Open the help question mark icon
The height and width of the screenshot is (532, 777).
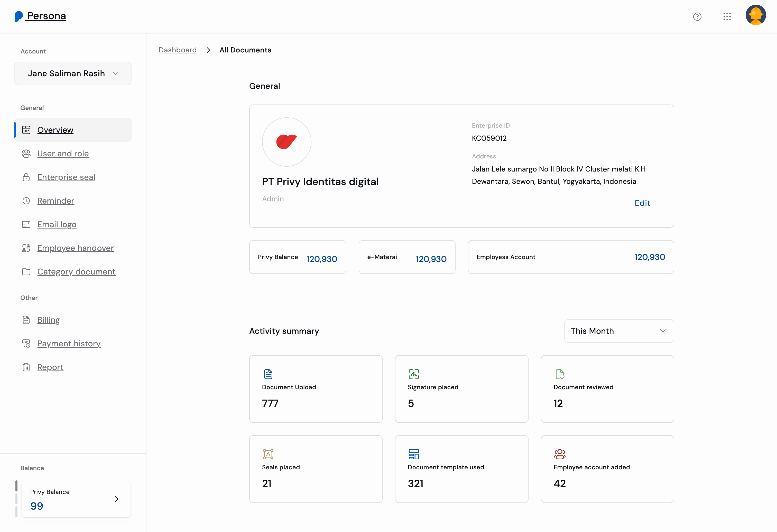click(x=697, y=16)
